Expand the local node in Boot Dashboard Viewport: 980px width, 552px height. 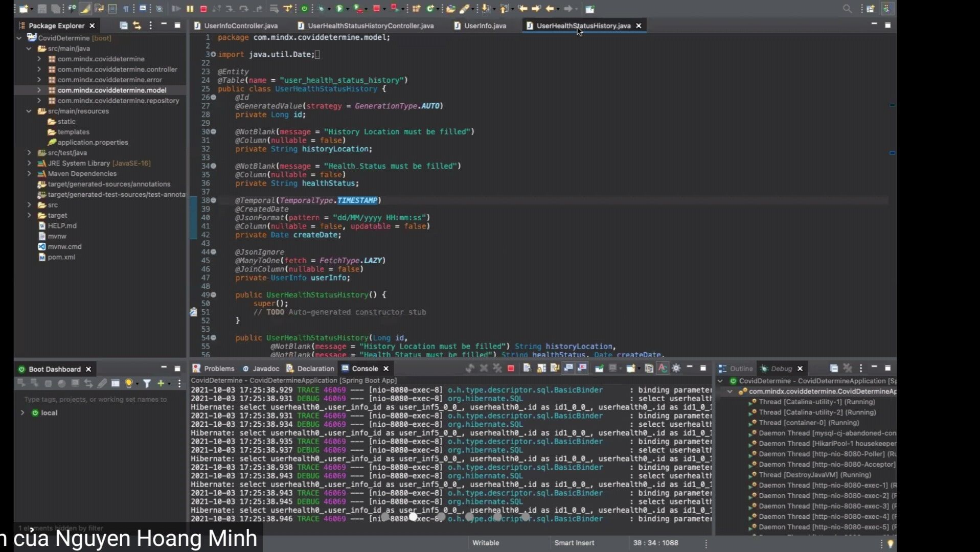[22, 413]
